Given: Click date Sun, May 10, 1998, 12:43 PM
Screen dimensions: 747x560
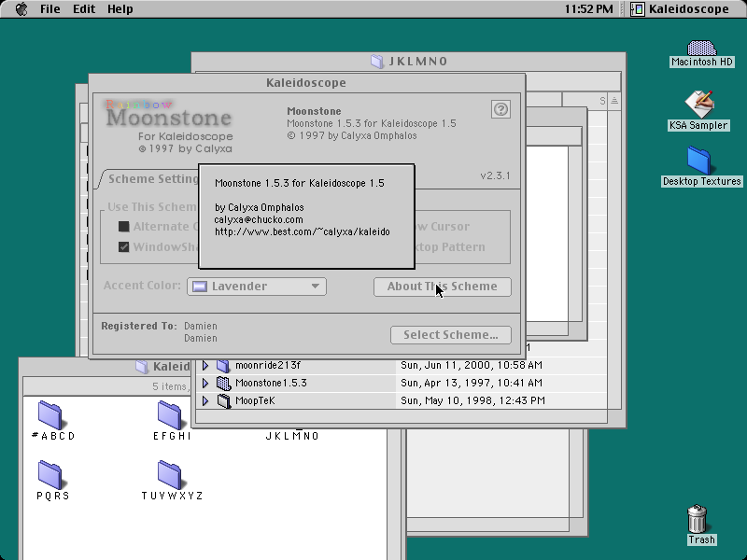Looking at the screenshot, I should 472,400.
